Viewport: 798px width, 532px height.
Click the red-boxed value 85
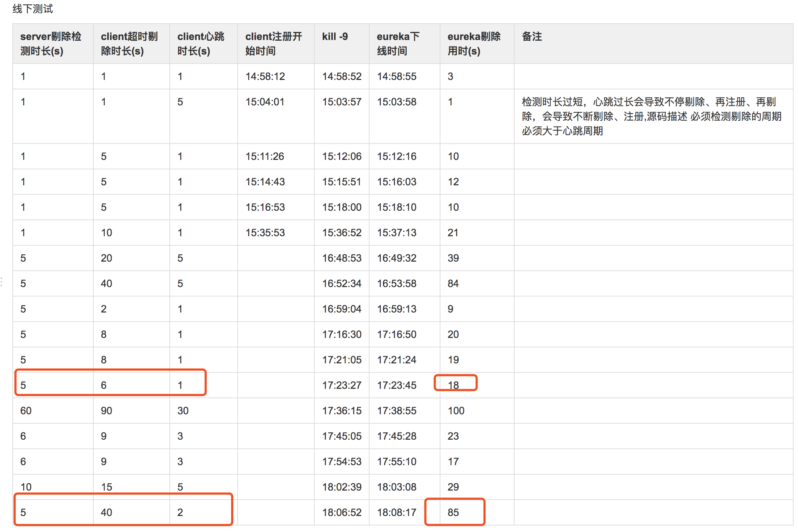click(453, 512)
